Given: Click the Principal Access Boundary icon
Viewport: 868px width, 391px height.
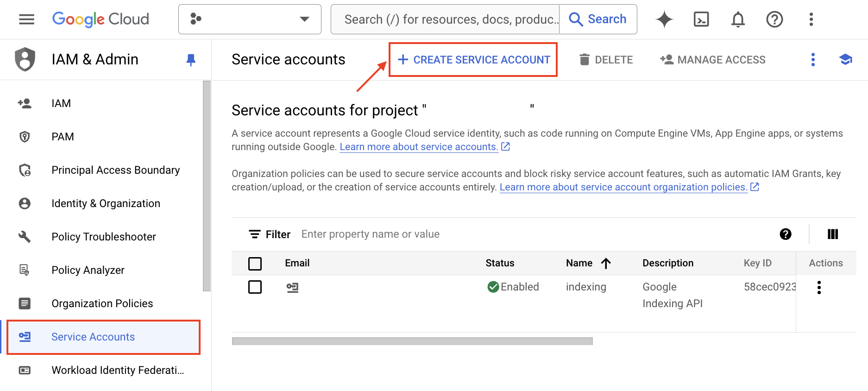Looking at the screenshot, I should click(x=25, y=170).
